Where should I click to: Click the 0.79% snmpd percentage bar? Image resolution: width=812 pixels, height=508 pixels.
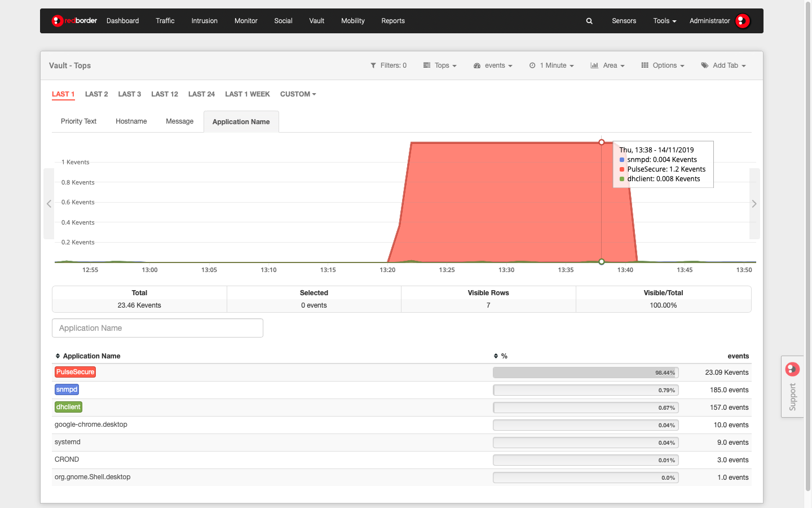coord(586,390)
